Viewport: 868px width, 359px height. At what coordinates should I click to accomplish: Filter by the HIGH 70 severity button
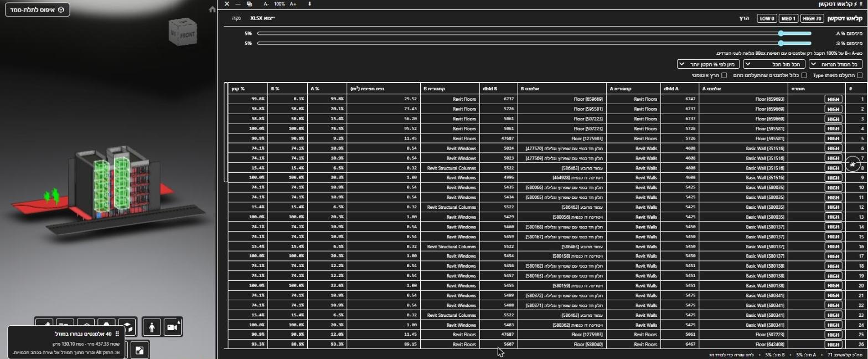click(812, 18)
